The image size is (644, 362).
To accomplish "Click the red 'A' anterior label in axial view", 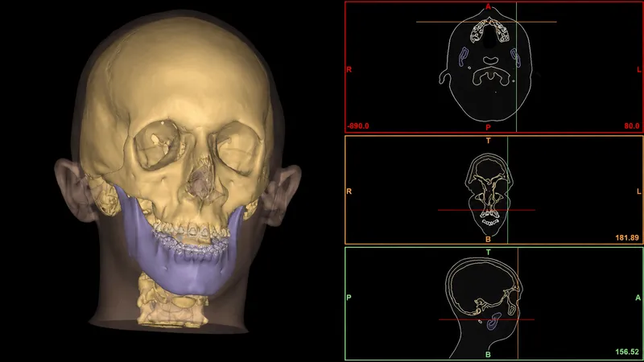I will (488, 6).
